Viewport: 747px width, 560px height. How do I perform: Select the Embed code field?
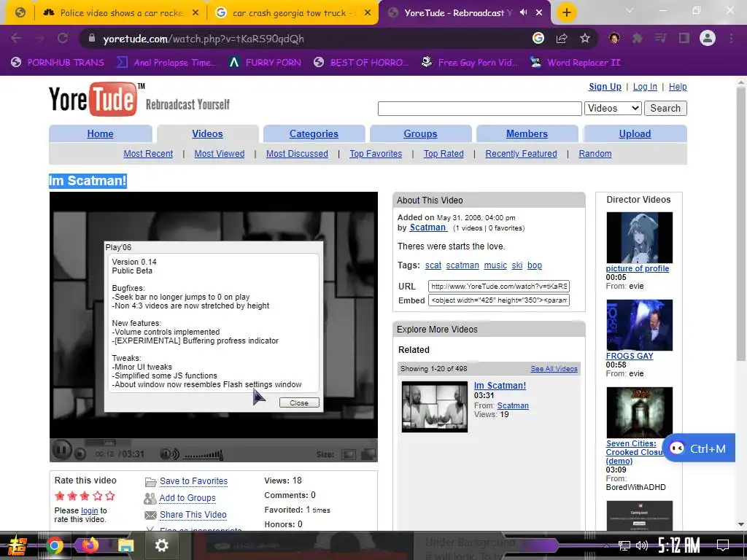pyautogui.click(x=499, y=300)
